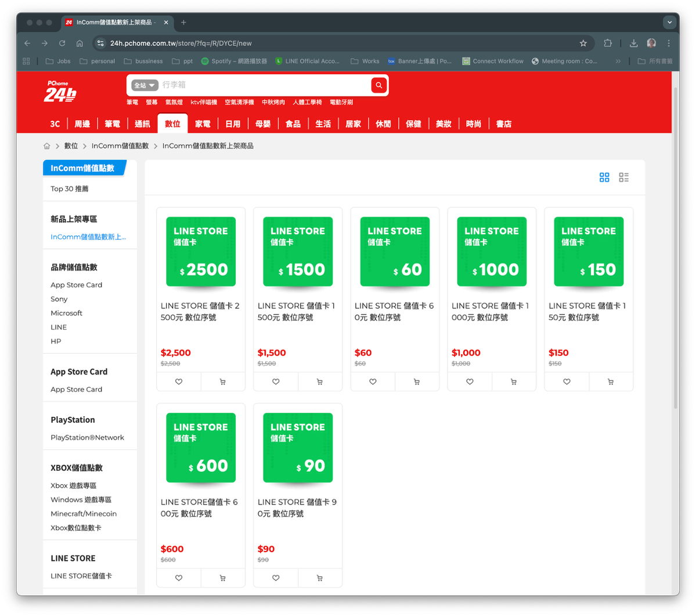Open the 書店 category tab
The height and width of the screenshot is (616, 696).
[504, 124]
